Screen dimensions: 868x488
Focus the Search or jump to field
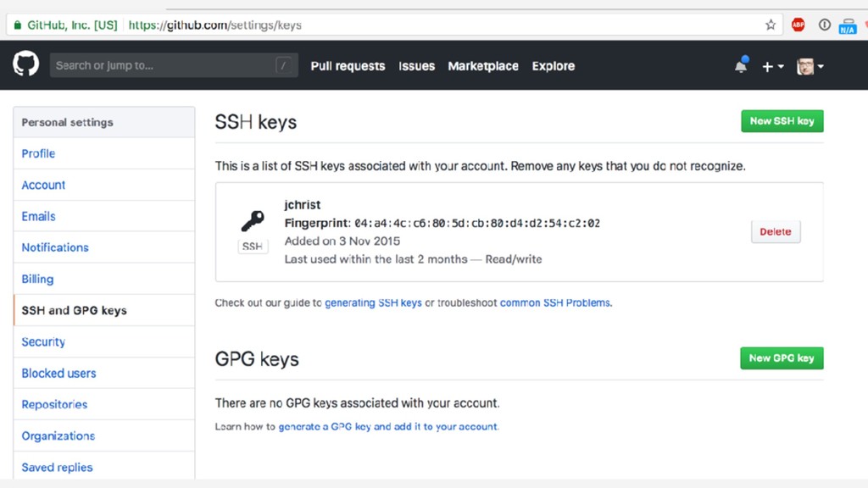(x=174, y=65)
